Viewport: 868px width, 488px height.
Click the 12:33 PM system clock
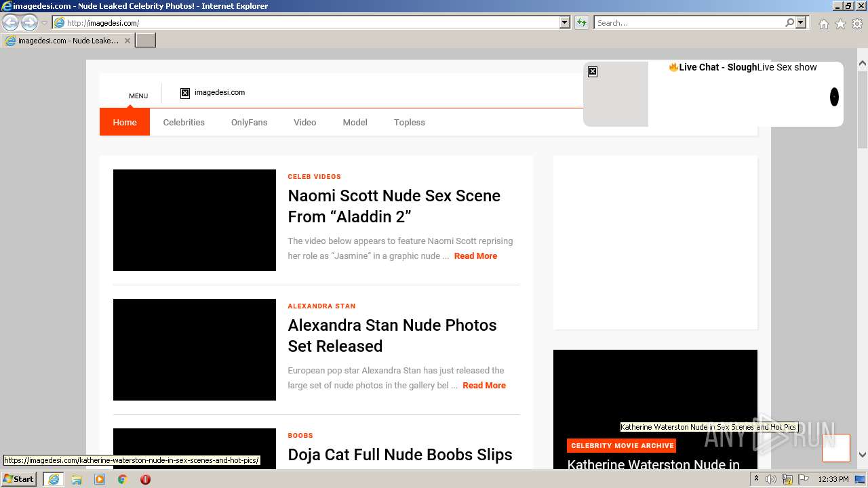point(833,479)
